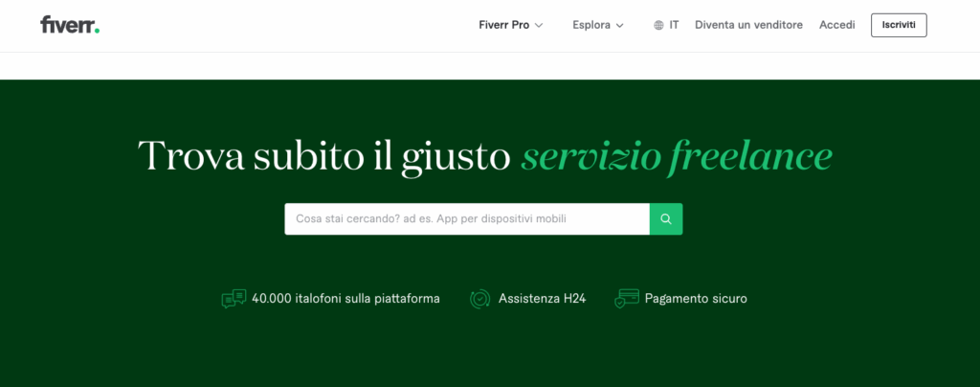Click the 'Pagamento sicuro' text

pos(696,299)
